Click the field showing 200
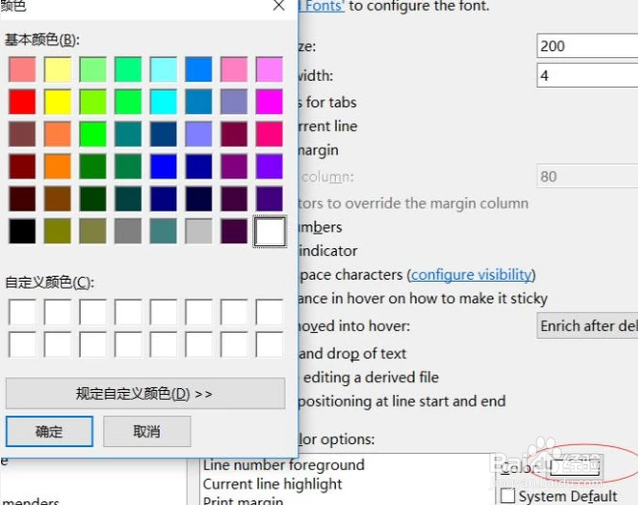This screenshot has width=638, height=505. click(x=587, y=46)
